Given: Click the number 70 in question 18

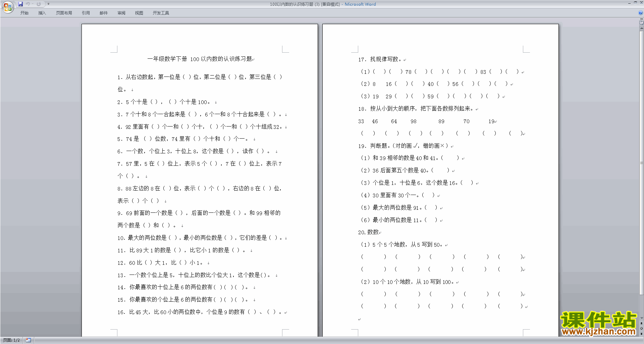Looking at the screenshot, I should tap(467, 121).
